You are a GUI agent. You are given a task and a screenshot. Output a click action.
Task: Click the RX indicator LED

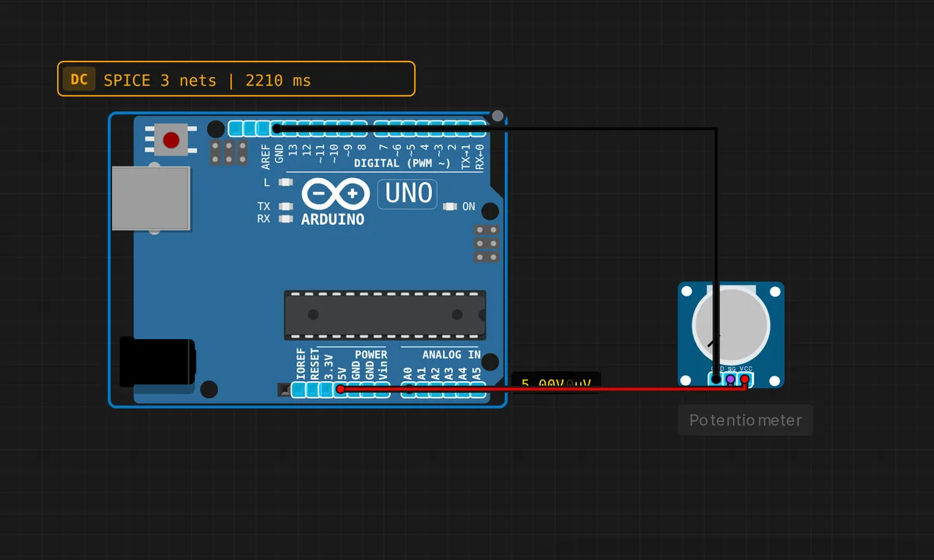click(286, 219)
